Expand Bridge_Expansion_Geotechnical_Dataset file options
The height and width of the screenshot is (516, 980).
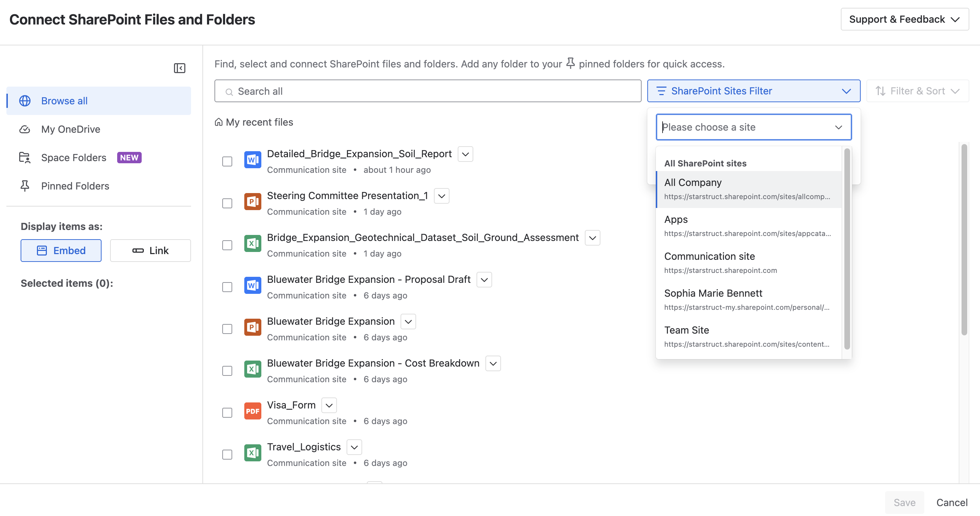click(592, 238)
